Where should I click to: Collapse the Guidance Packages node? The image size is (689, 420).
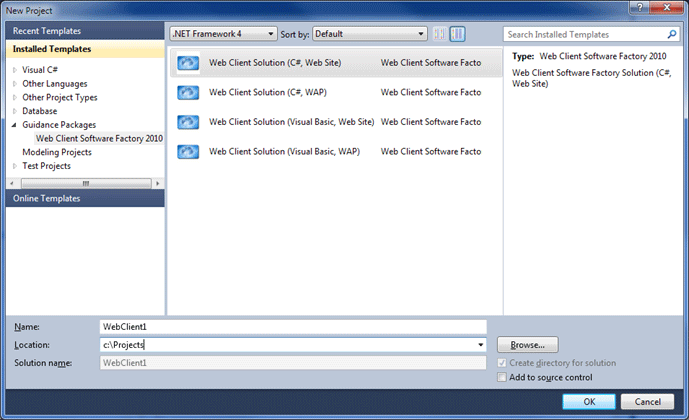[14, 125]
